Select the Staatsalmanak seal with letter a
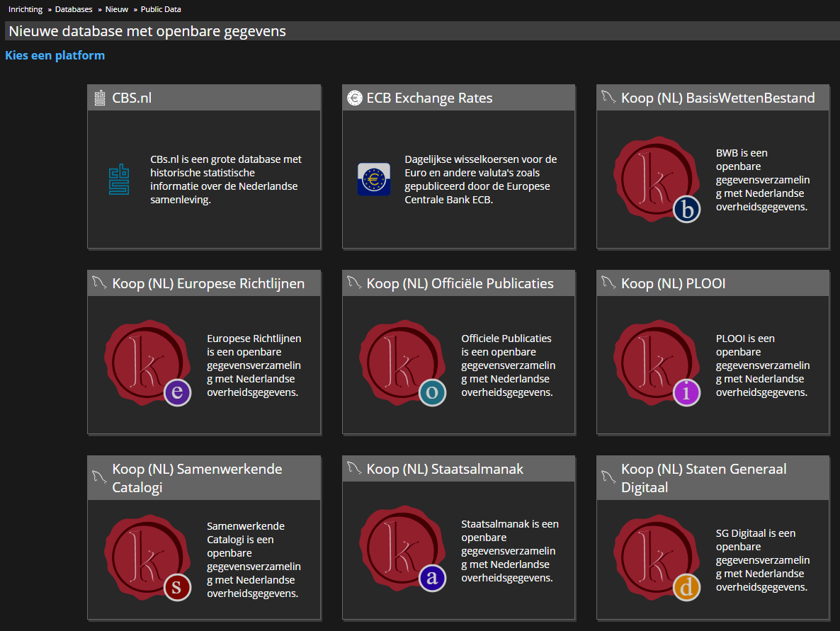 [402, 549]
